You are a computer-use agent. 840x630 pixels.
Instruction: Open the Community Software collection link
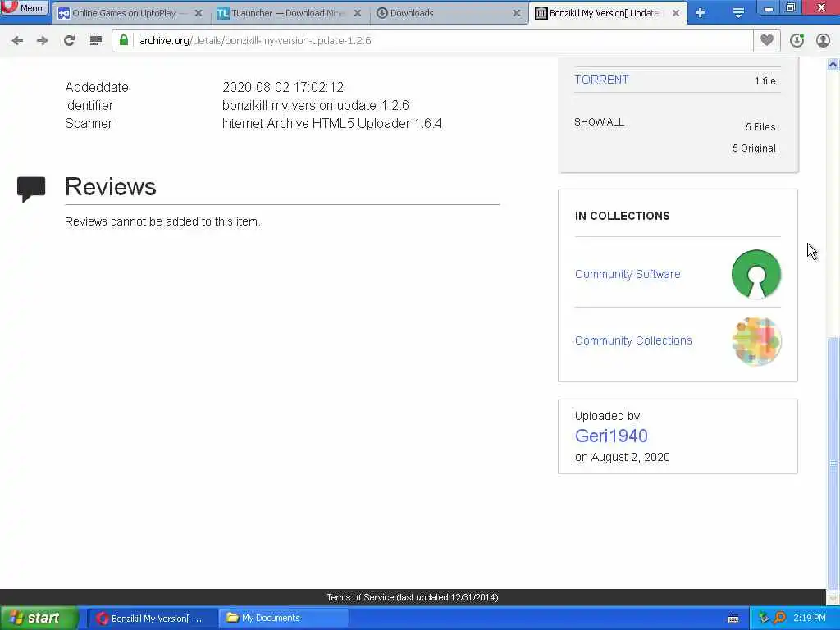click(x=628, y=274)
